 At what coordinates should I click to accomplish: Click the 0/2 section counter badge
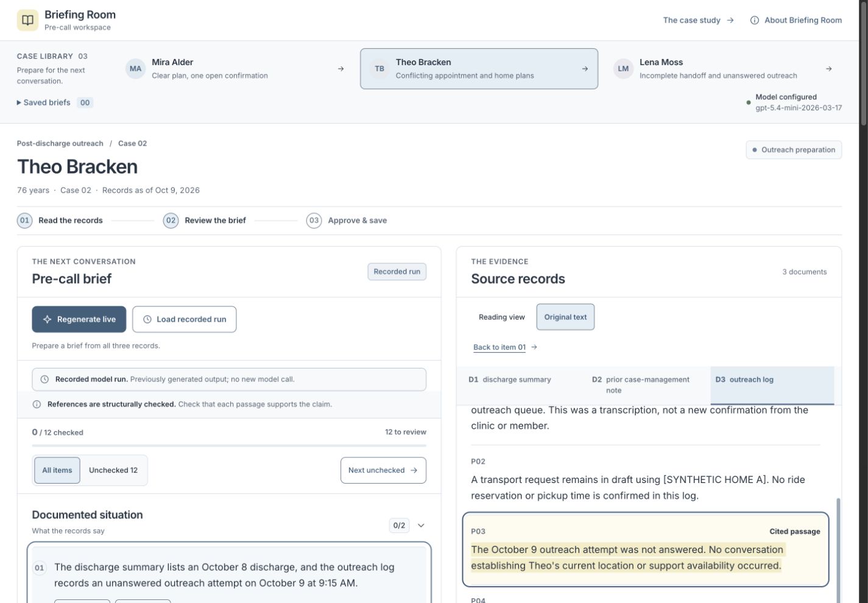click(400, 525)
